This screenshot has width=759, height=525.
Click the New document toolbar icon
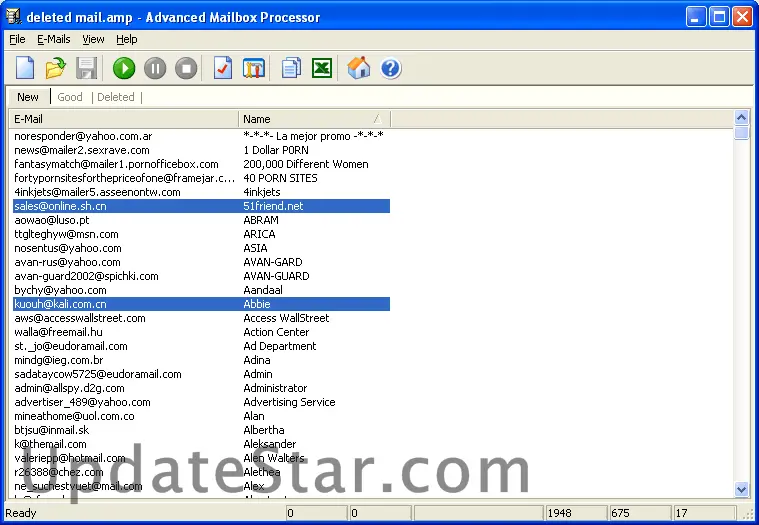(x=25, y=68)
